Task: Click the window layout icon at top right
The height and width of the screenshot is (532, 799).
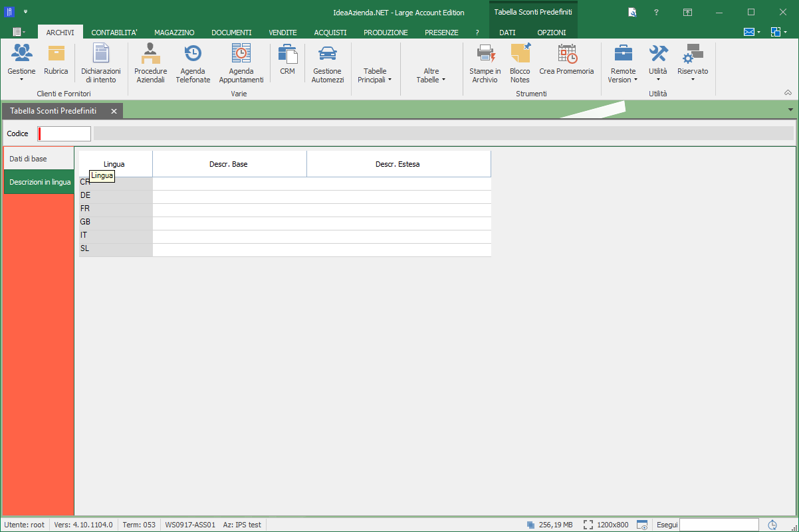Action: pos(775,32)
